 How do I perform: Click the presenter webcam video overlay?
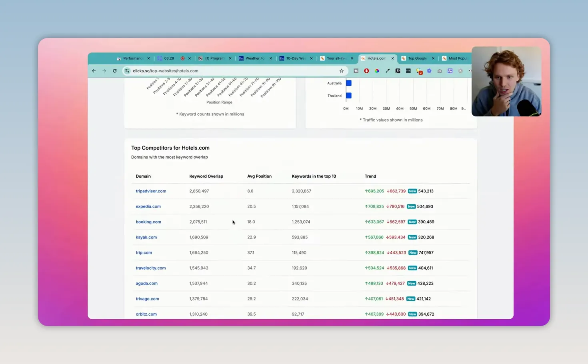point(506,81)
